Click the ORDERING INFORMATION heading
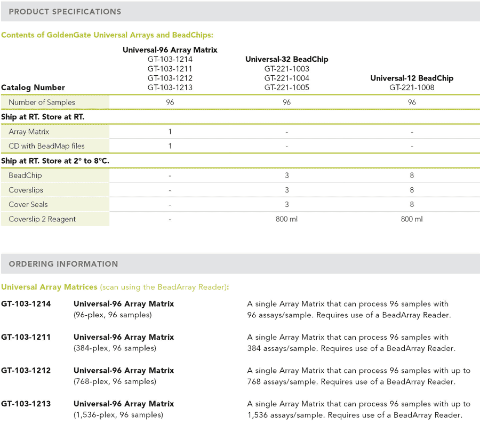Screen dimensions: 480x448 [63, 264]
